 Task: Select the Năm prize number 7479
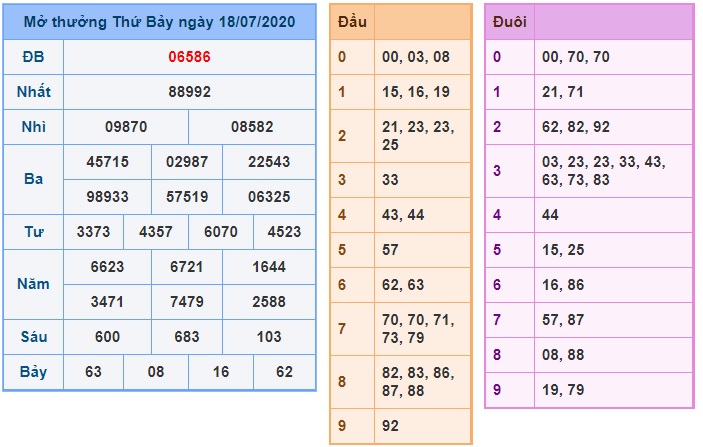tap(187, 302)
